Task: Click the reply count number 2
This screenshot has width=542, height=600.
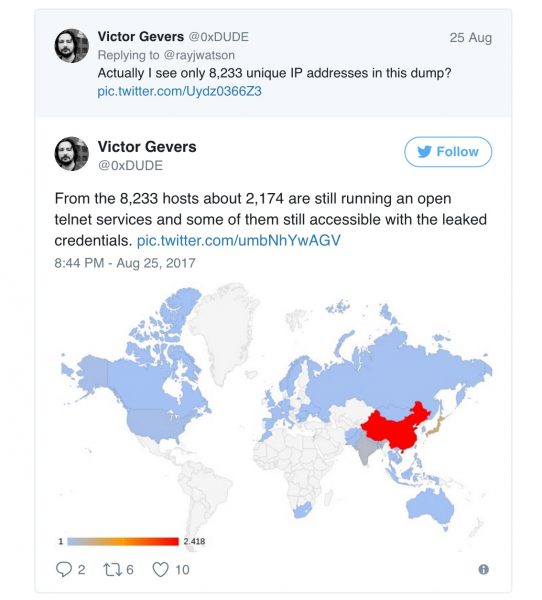Action: [x=81, y=570]
